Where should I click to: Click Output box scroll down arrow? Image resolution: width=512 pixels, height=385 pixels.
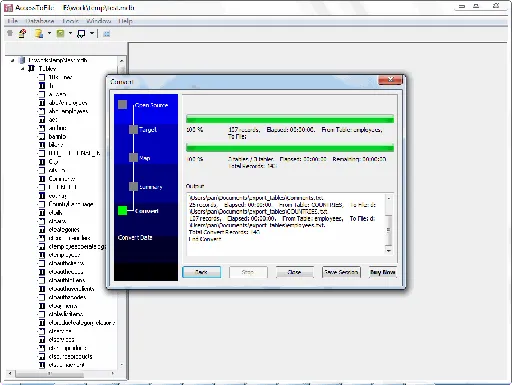[389, 250]
